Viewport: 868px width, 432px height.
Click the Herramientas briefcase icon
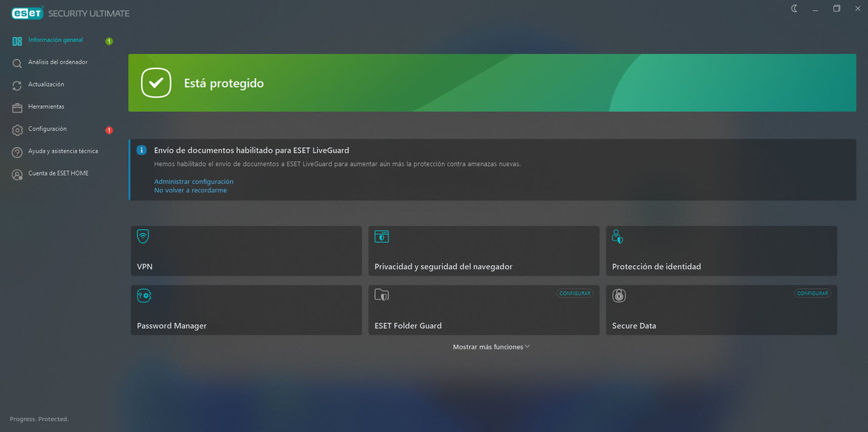17,108
